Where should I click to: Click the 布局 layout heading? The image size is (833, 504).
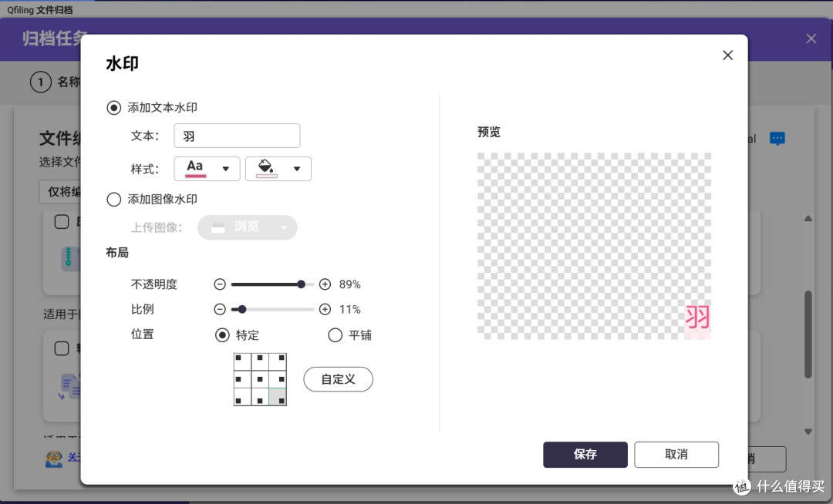click(117, 253)
